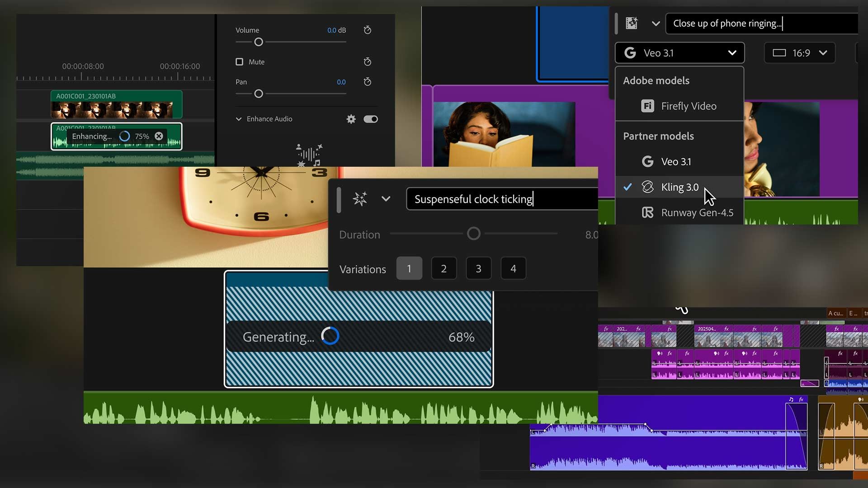The height and width of the screenshot is (488, 868).
Task: Click the Kling logo icon
Action: point(647,187)
